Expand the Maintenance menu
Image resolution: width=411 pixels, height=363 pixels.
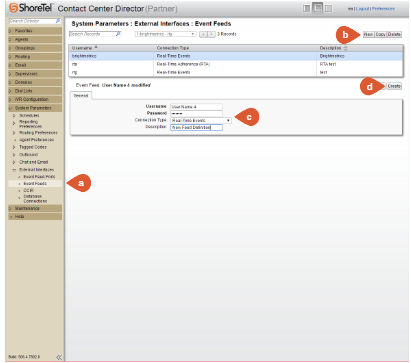point(35,208)
